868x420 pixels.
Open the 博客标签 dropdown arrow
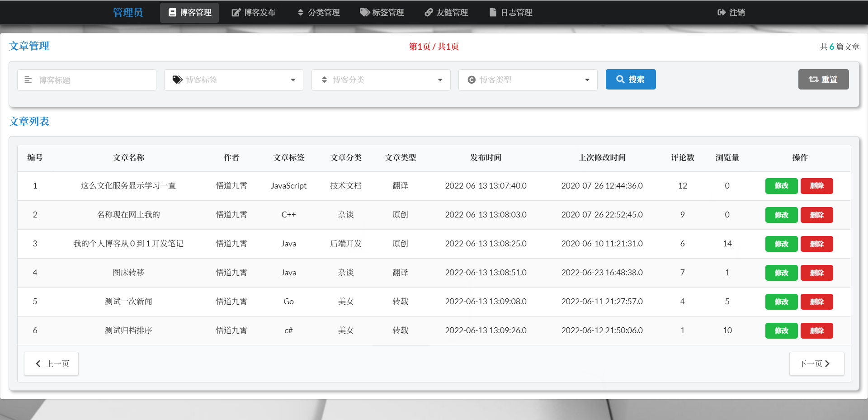click(x=293, y=80)
